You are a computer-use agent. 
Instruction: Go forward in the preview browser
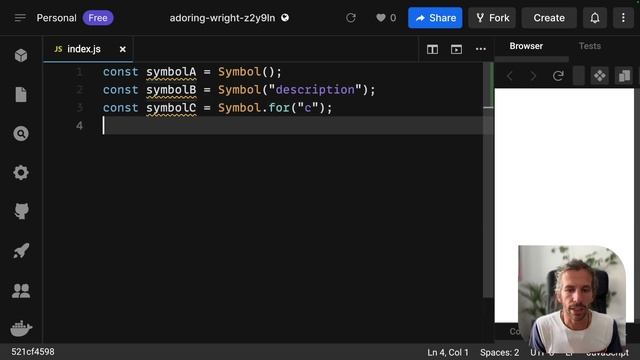tap(533, 76)
